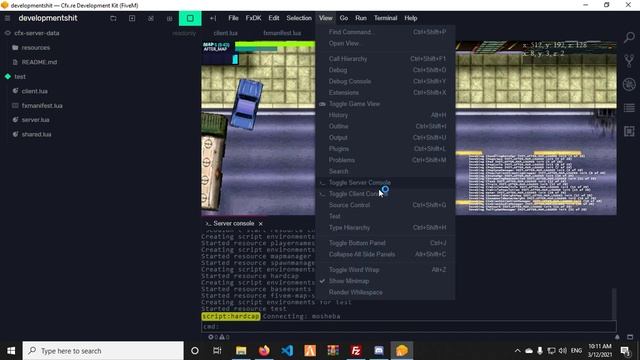Click the server console cmd input field
This screenshot has height=360, width=640.
tap(409, 327)
